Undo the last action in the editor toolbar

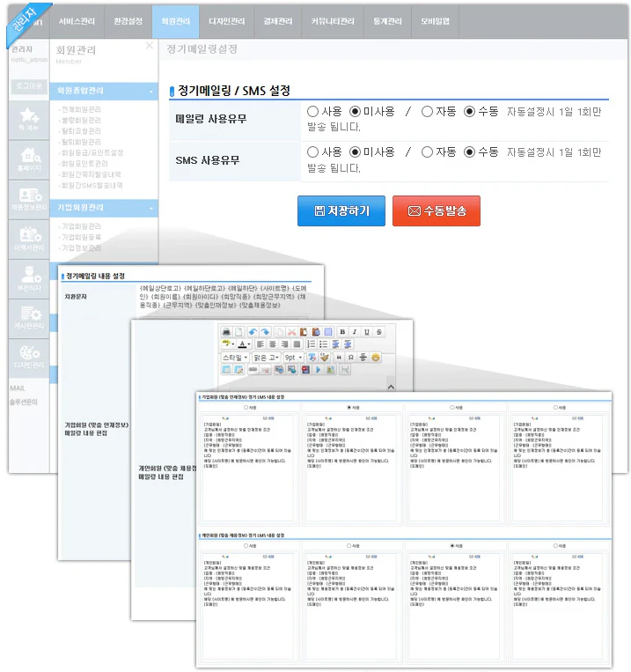click(253, 332)
